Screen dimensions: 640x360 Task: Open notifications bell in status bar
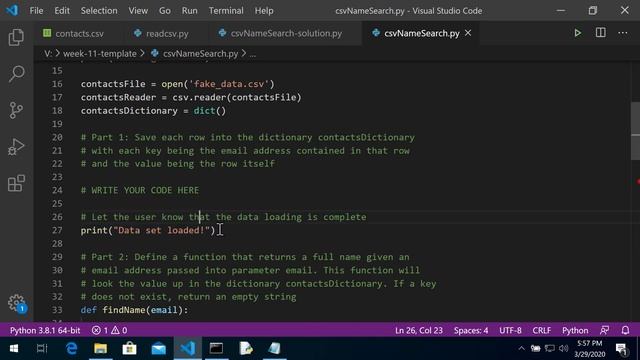(x=625, y=330)
